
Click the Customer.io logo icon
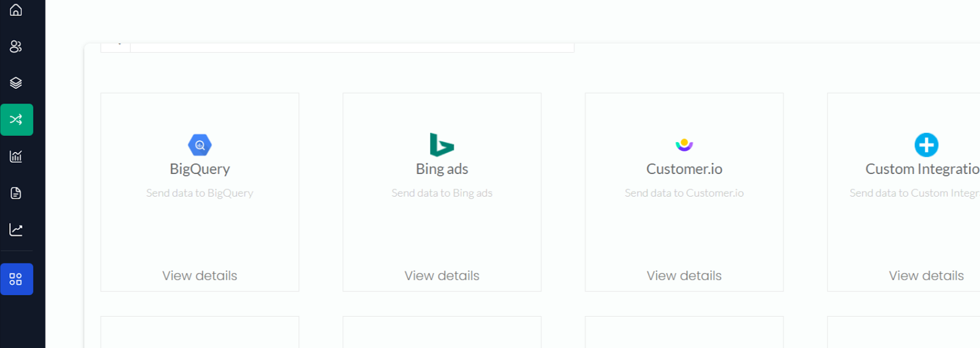pos(684,145)
